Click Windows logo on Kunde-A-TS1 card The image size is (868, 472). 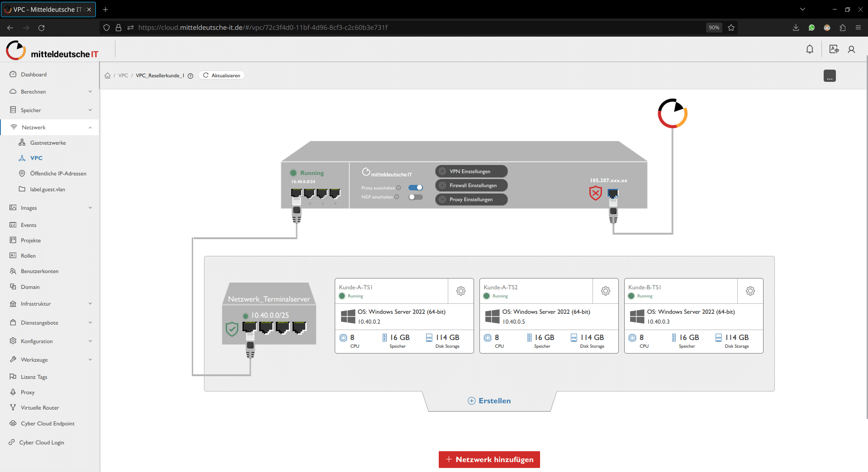click(348, 316)
